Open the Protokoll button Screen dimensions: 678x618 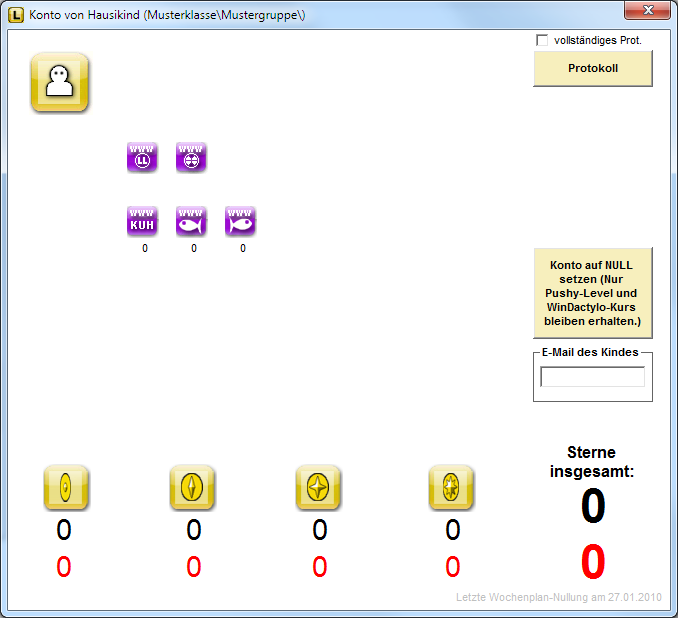click(x=592, y=69)
